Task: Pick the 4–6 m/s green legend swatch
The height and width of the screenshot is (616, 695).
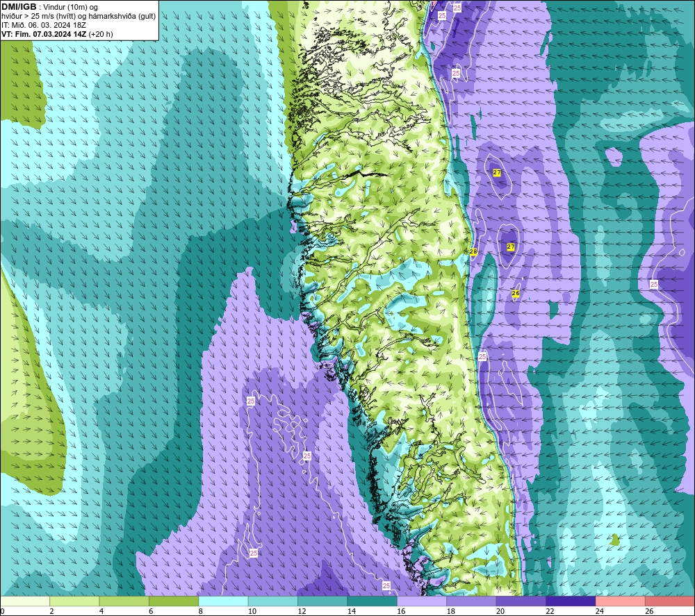Action: 124,601
